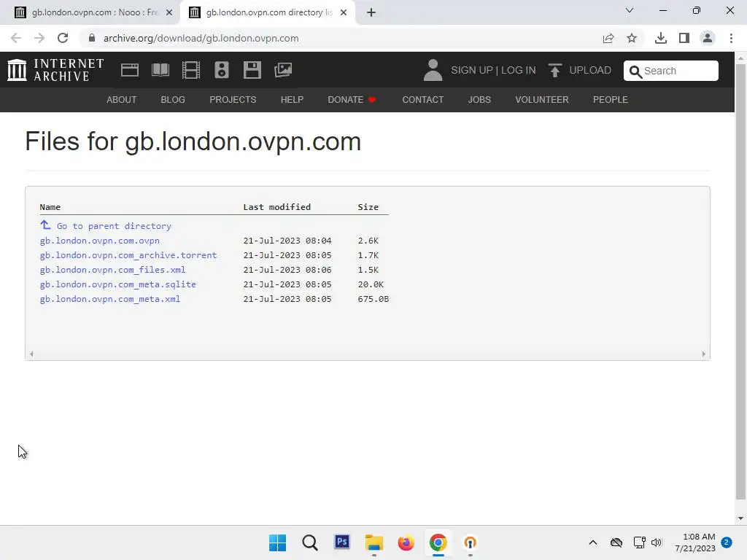Open gb.london.ovpn.com_files.xml link
Image resolution: width=747 pixels, height=560 pixels.
point(112,270)
